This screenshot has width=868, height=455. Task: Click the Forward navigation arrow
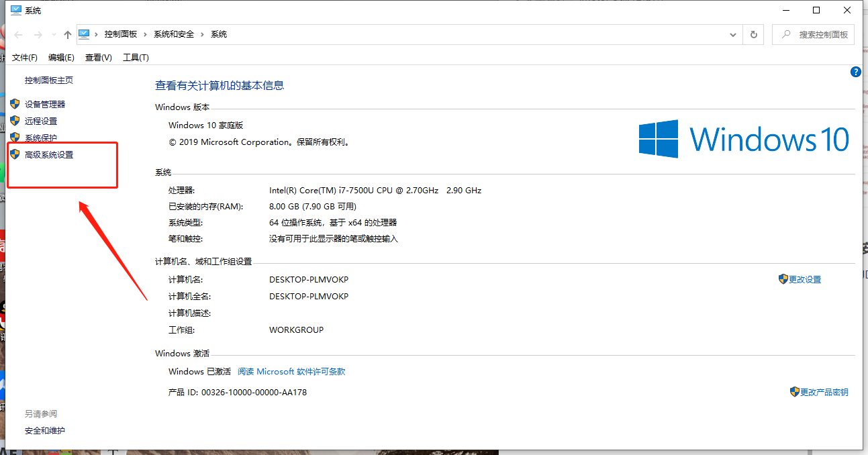coord(38,34)
